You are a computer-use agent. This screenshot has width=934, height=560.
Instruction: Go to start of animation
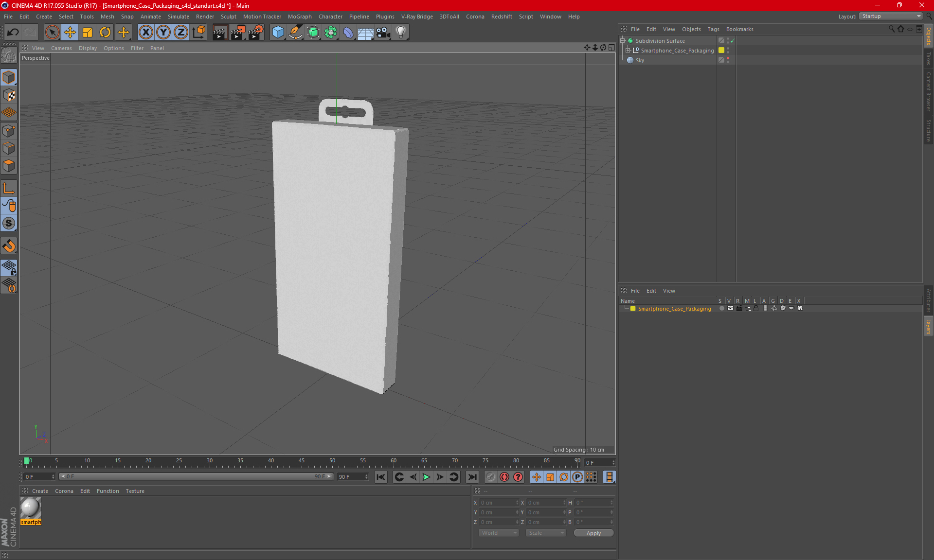tap(381, 477)
